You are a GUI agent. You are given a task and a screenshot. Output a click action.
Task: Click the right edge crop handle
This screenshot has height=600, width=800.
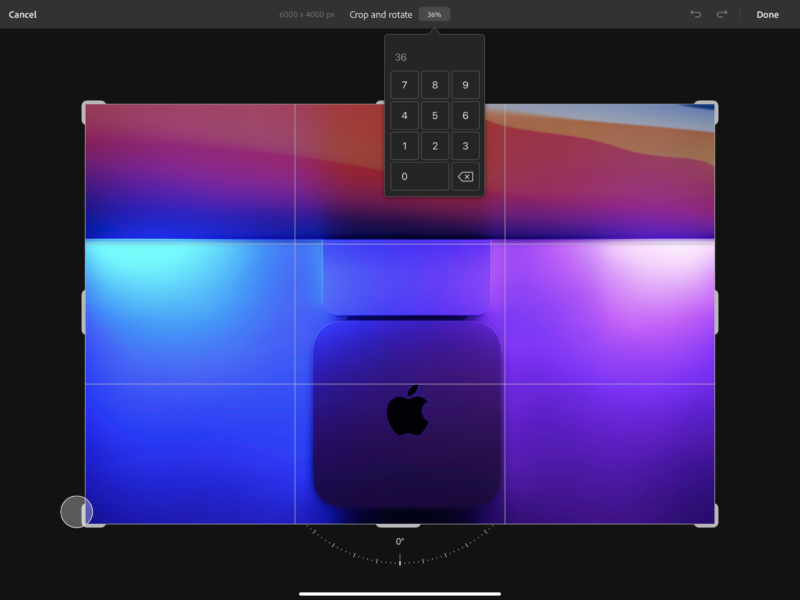click(x=716, y=312)
